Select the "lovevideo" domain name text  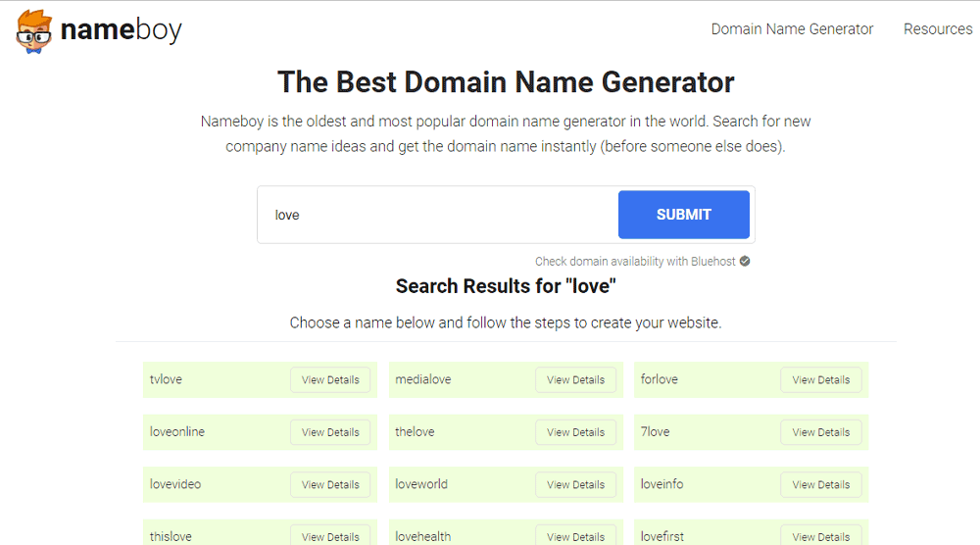tap(175, 484)
